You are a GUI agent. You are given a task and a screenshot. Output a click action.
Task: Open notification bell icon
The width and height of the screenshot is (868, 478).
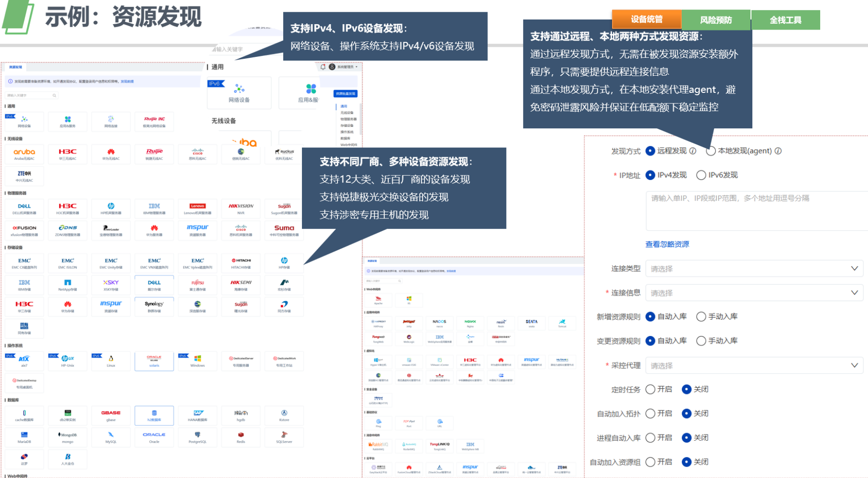pyautogui.click(x=323, y=67)
